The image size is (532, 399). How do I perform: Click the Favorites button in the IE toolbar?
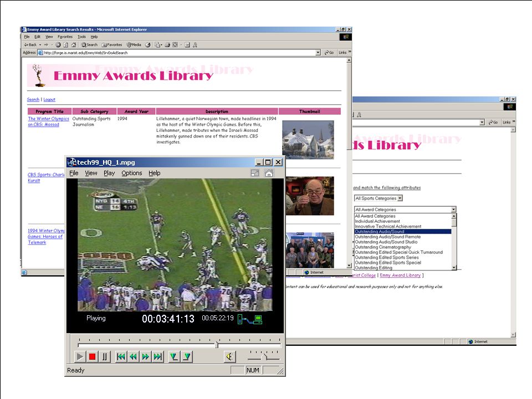point(112,45)
